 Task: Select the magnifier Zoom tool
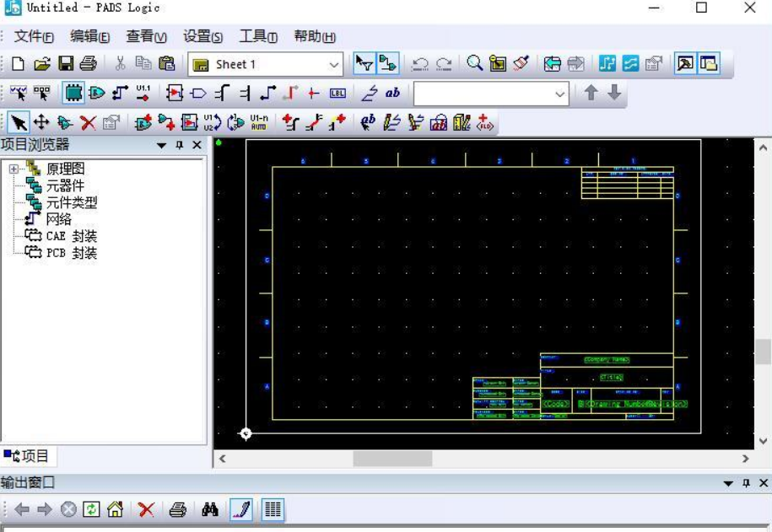475,64
